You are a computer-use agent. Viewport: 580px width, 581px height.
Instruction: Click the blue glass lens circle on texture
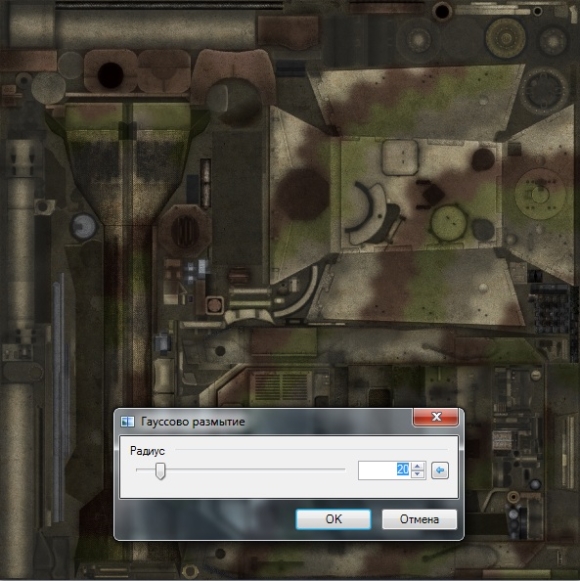tap(84, 226)
